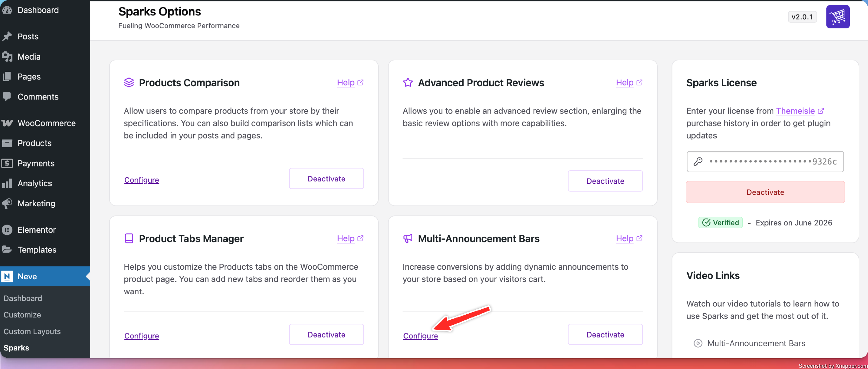Open Configure link for Products Comparison
Screen dimensions: 868x369
click(x=141, y=180)
